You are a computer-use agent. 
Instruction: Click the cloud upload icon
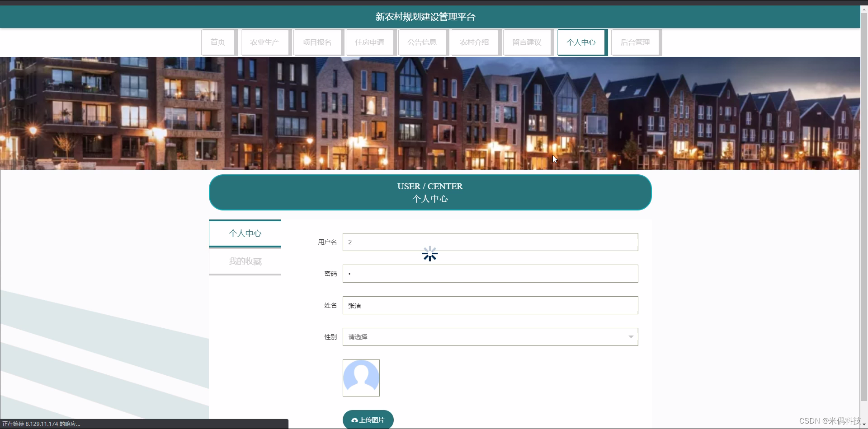[354, 420]
